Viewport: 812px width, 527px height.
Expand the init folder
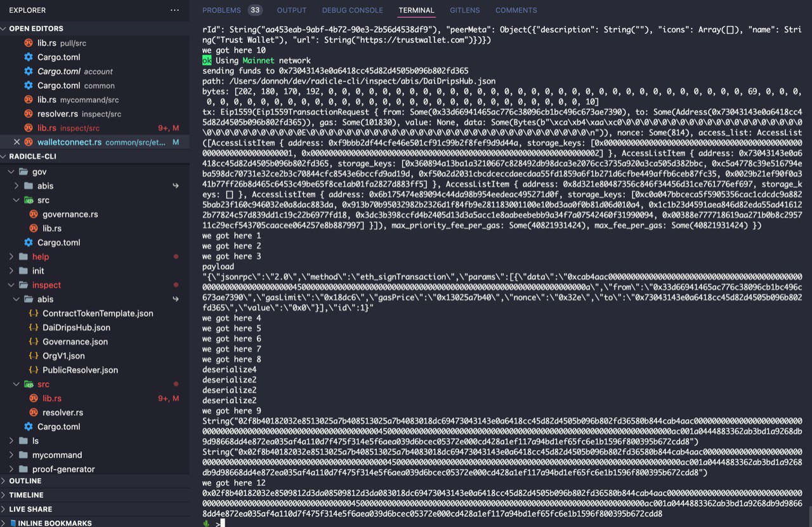[11, 271]
